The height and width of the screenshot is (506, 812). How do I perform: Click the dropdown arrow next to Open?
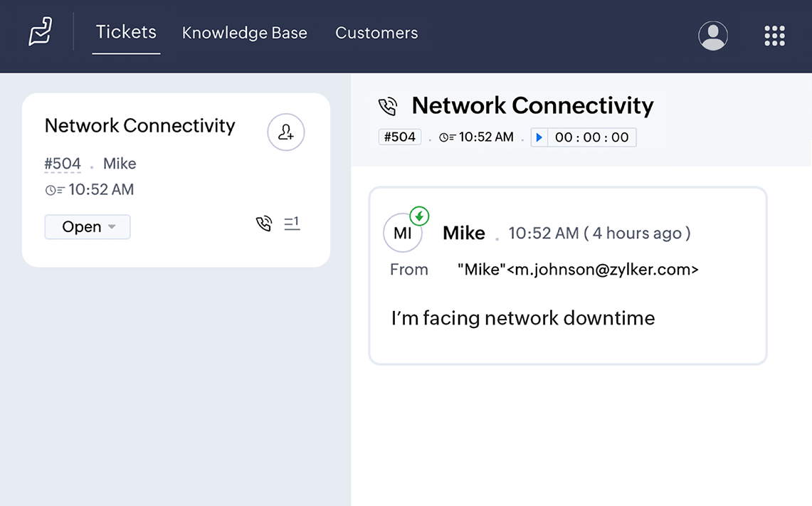(112, 228)
